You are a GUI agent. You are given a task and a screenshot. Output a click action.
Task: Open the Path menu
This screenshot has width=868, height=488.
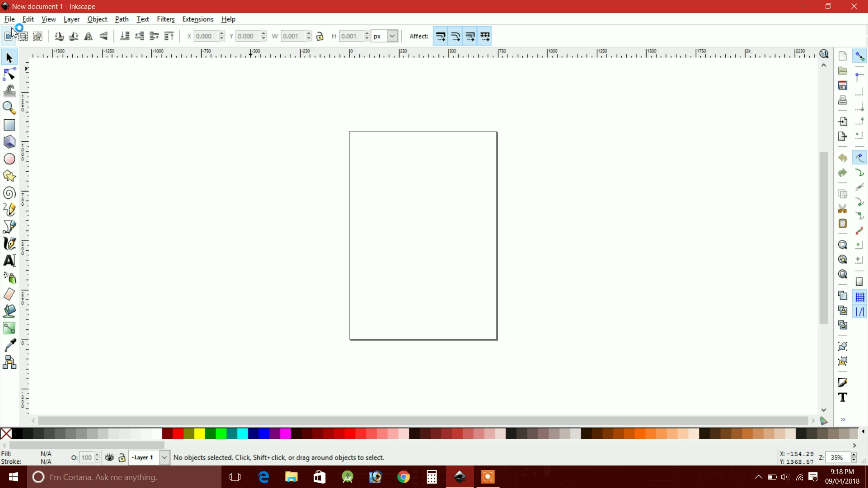(121, 19)
